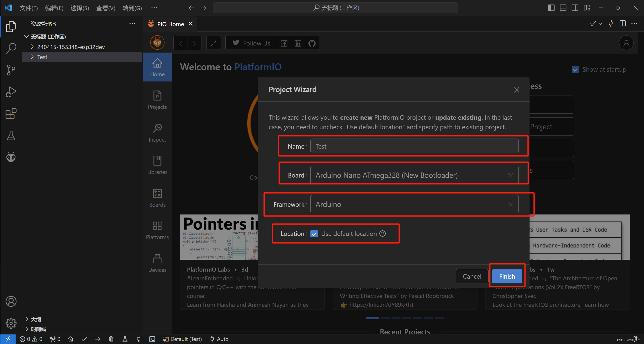
Task: Open the Extensions view icon
Action: 11,114
